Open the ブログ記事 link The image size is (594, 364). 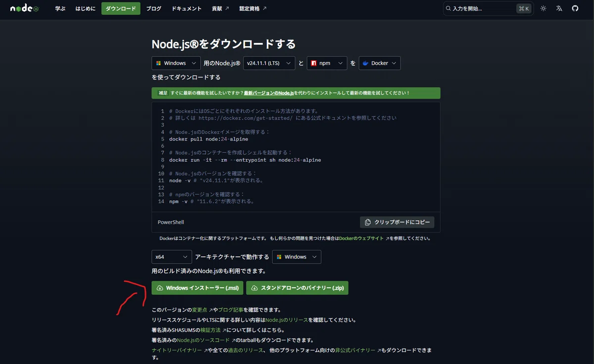click(230, 310)
